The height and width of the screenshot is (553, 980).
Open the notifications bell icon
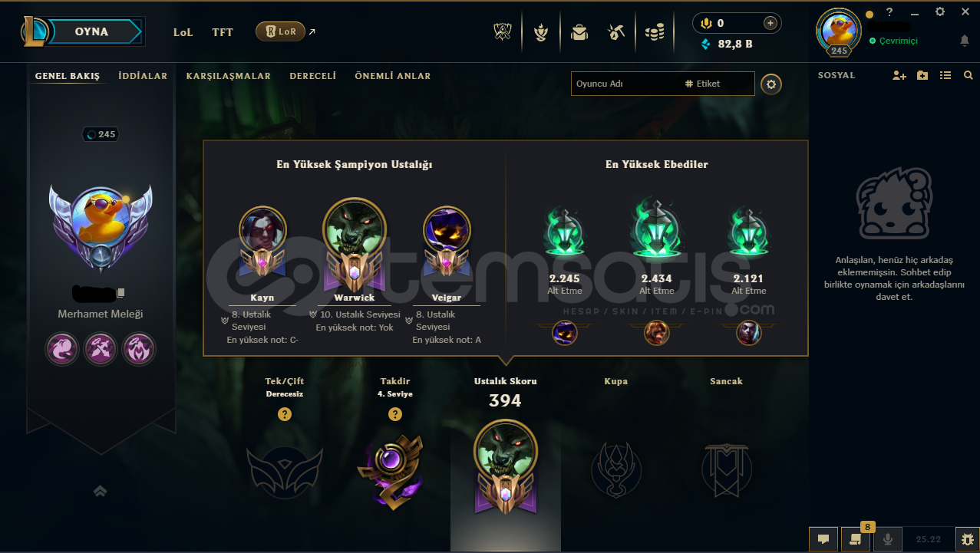pos(965,41)
